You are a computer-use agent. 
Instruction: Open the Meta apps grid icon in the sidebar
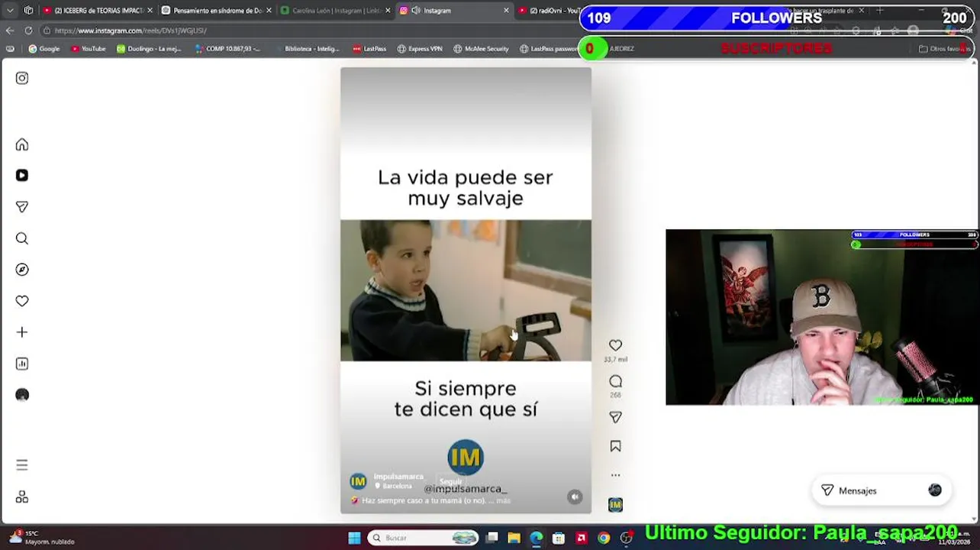[22, 497]
